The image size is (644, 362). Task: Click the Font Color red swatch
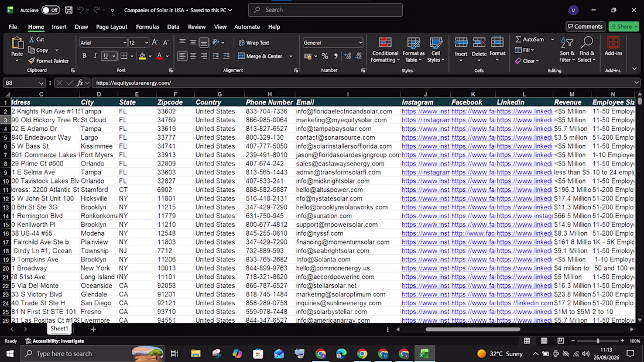(x=159, y=56)
